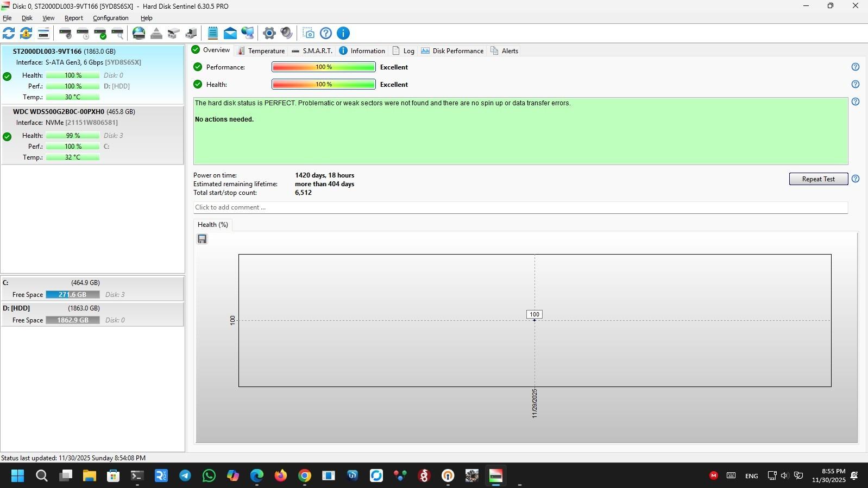Open the Disk menu
This screenshot has width=868, height=488.
pos(27,18)
